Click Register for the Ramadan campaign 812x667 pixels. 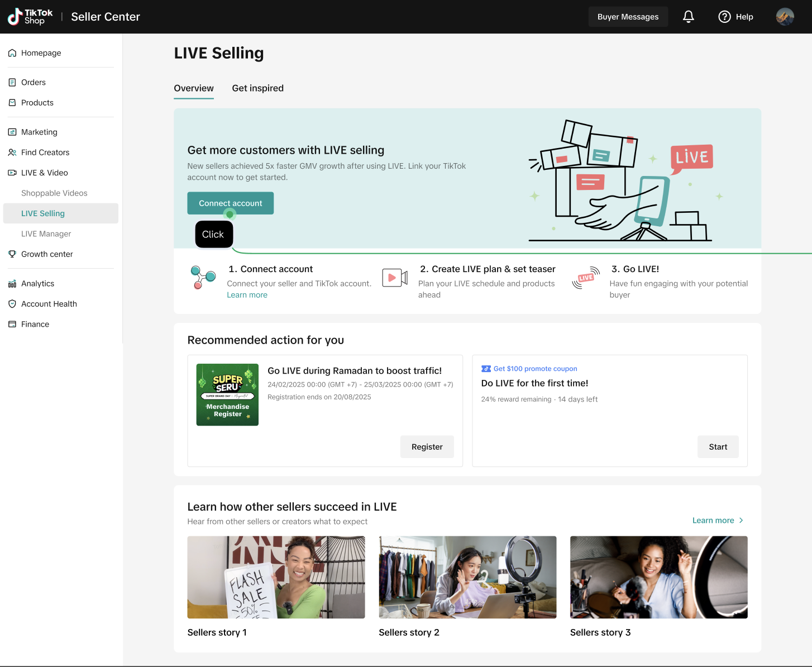click(427, 447)
